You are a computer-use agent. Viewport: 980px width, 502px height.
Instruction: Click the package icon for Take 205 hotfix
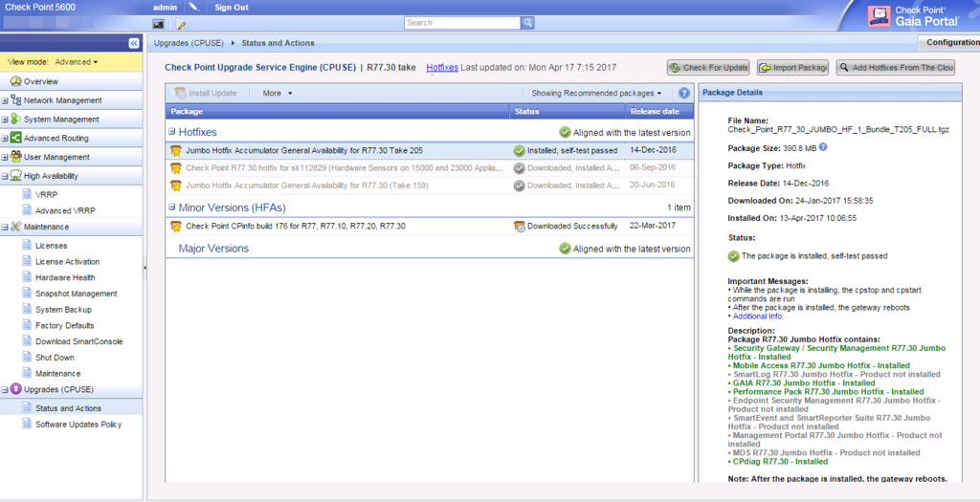(176, 150)
